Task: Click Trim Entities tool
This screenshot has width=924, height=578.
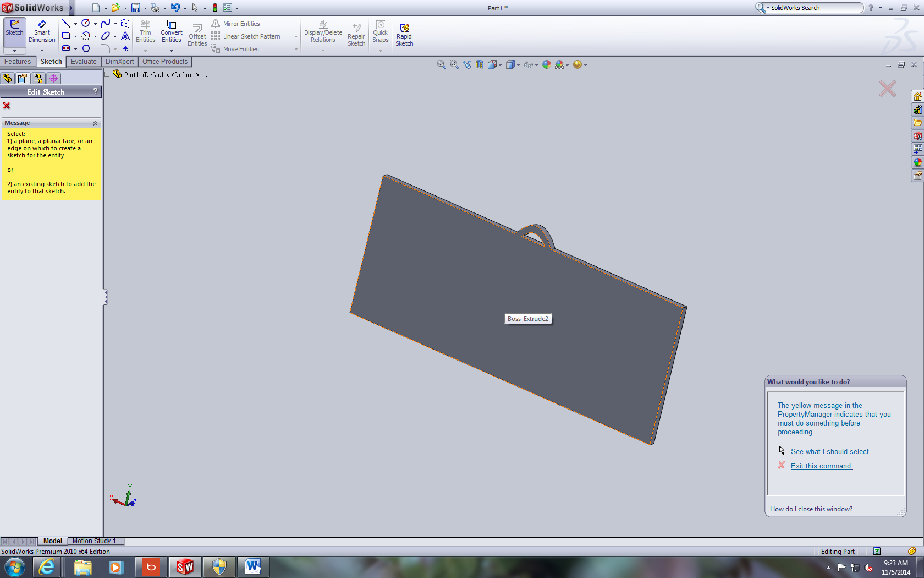Action: 146,31
